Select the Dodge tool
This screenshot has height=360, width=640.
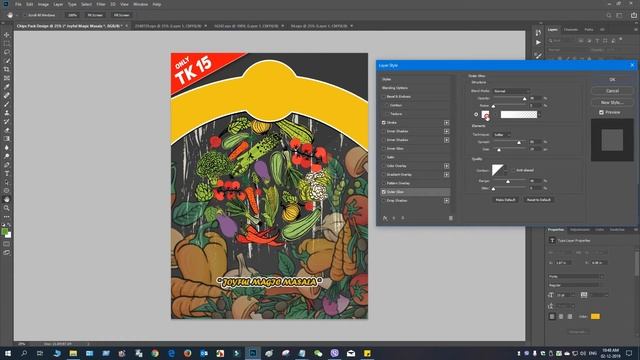[x=7, y=156]
